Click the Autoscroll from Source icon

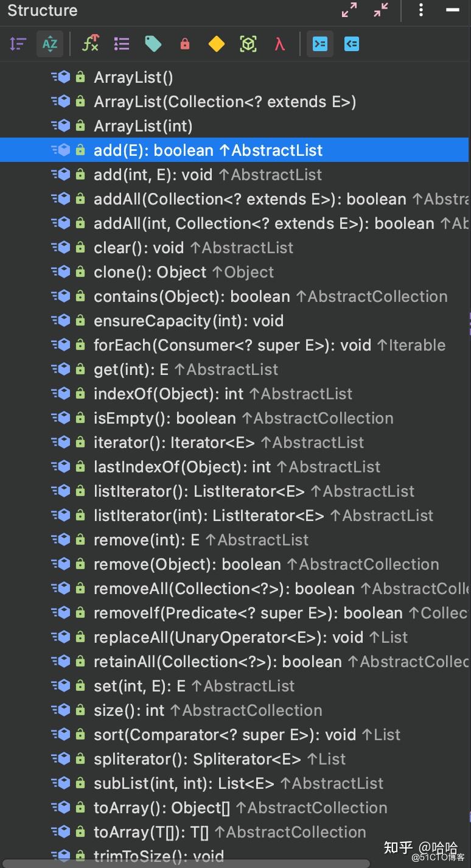coord(352,44)
